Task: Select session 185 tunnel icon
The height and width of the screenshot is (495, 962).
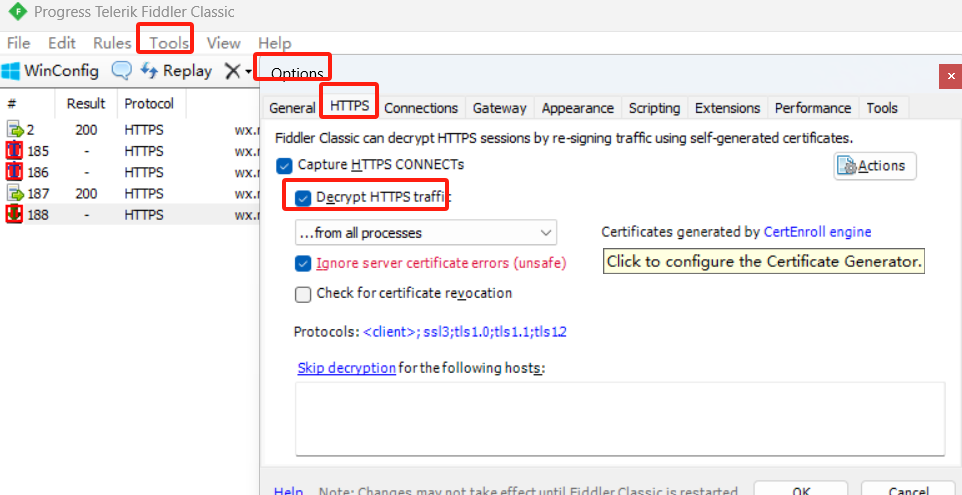Action: 15,151
